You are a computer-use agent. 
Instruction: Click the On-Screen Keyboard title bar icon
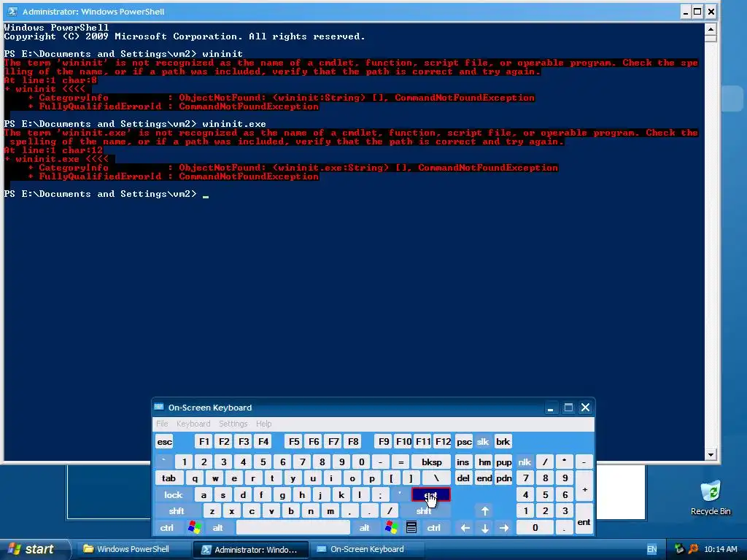click(159, 407)
